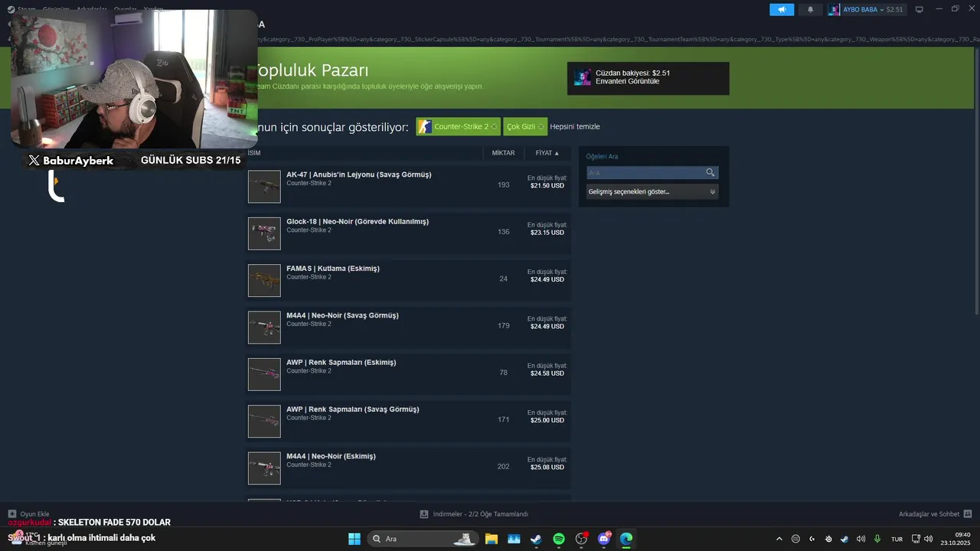Open M4A4 | Neo-Noir (Eskimiş) listing

point(331,456)
